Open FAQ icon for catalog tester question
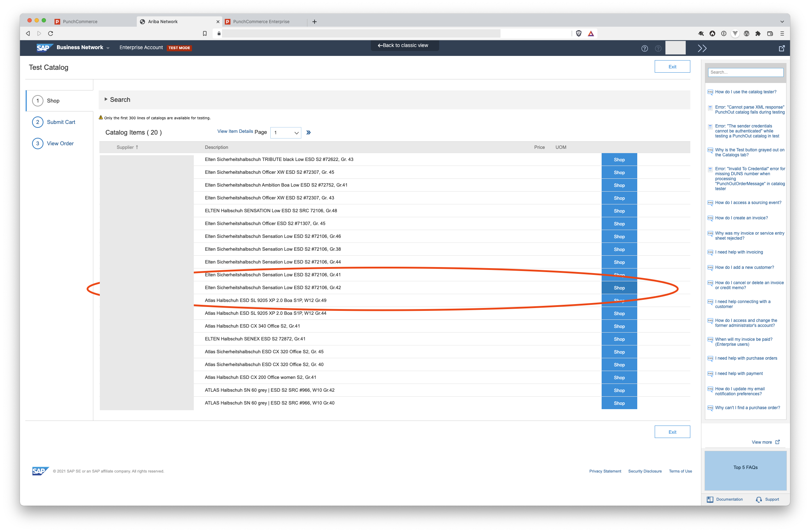The width and height of the screenshot is (810, 532). point(710,92)
